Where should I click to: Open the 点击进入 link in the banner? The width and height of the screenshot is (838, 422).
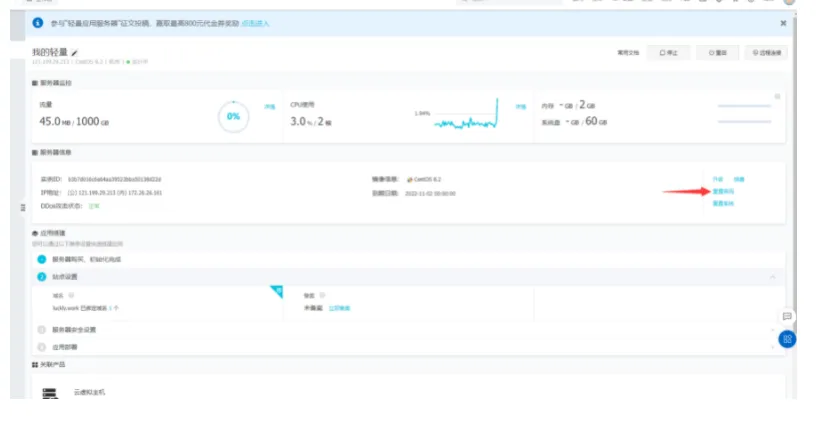click(255, 24)
